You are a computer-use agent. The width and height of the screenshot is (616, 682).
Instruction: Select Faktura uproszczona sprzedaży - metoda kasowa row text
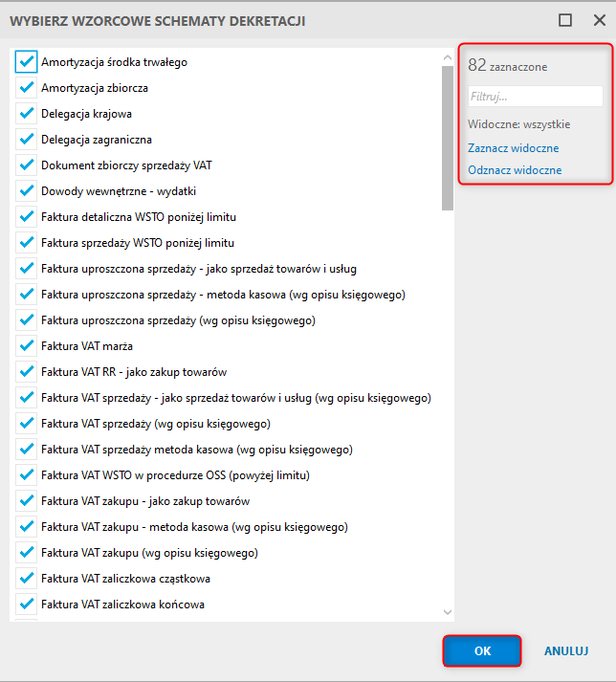(223, 295)
